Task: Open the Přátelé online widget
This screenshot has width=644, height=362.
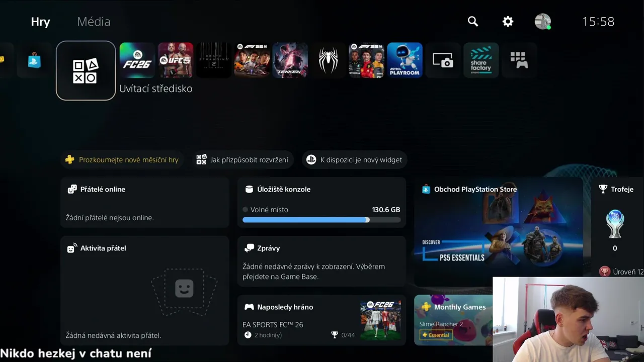Action: point(145,203)
